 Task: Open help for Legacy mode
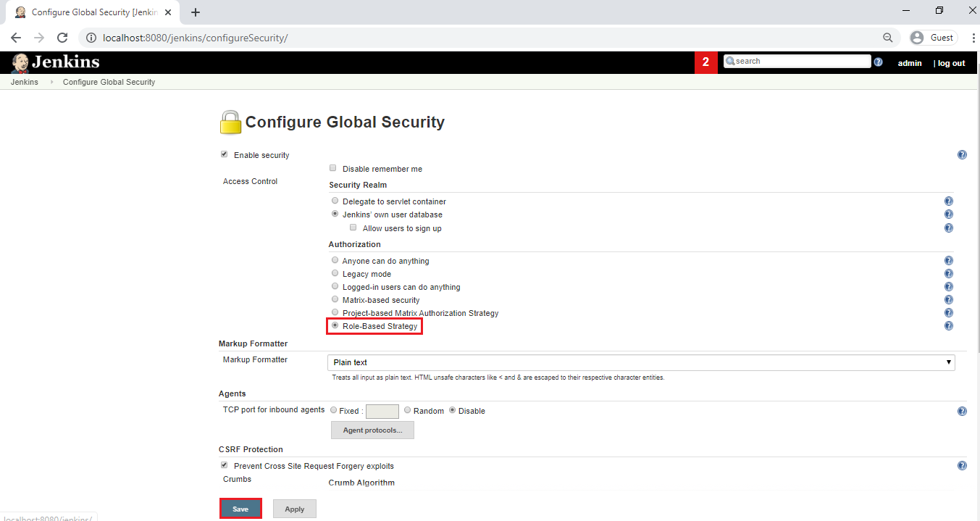coord(948,274)
